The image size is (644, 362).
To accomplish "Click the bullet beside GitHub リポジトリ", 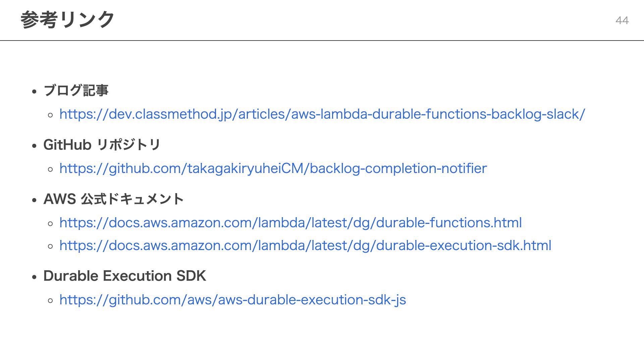I will [x=34, y=146].
